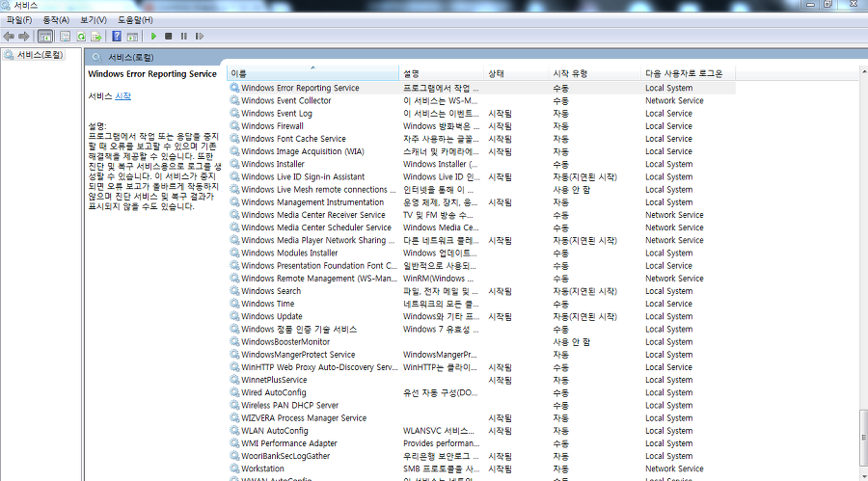Refresh the services list with the toolbar icon
This screenshot has height=481, width=868.
(81, 37)
